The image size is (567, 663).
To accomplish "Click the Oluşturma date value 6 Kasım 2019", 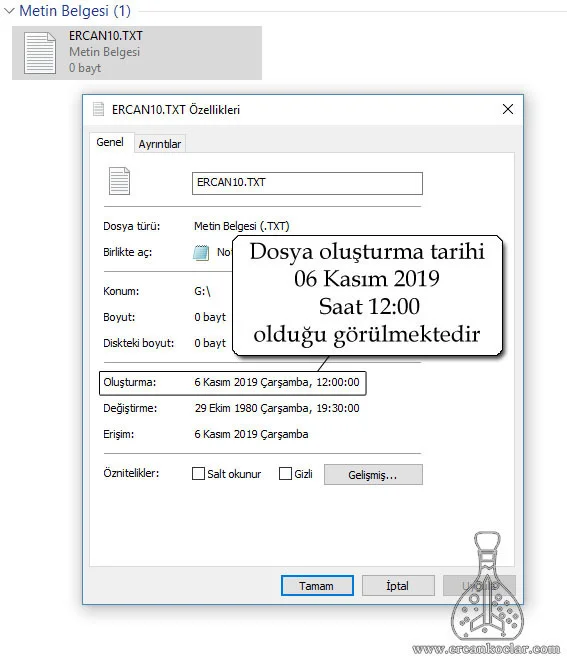I will tap(277, 382).
